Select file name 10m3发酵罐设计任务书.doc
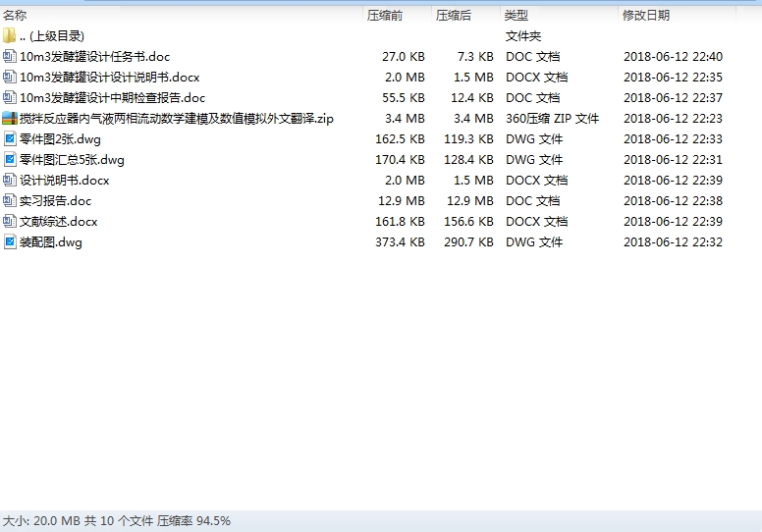Viewport: 762px width, 532px height. coord(95,56)
